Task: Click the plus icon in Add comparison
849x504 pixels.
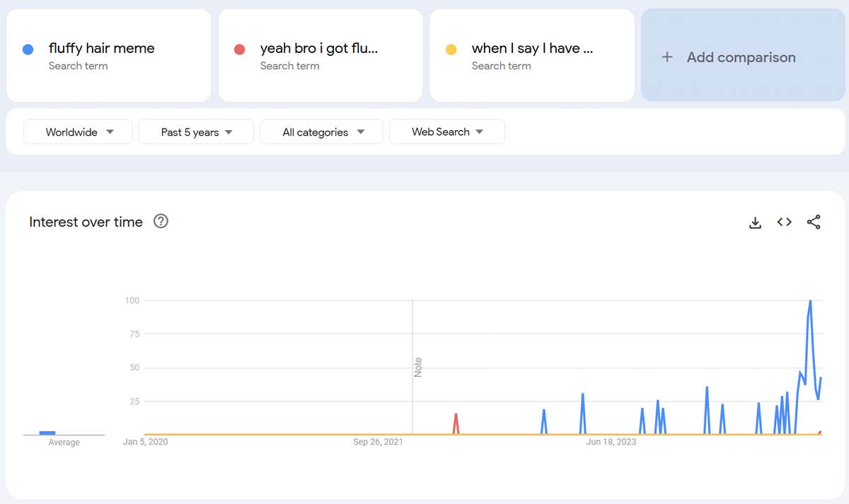Action: tap(666, 57)
